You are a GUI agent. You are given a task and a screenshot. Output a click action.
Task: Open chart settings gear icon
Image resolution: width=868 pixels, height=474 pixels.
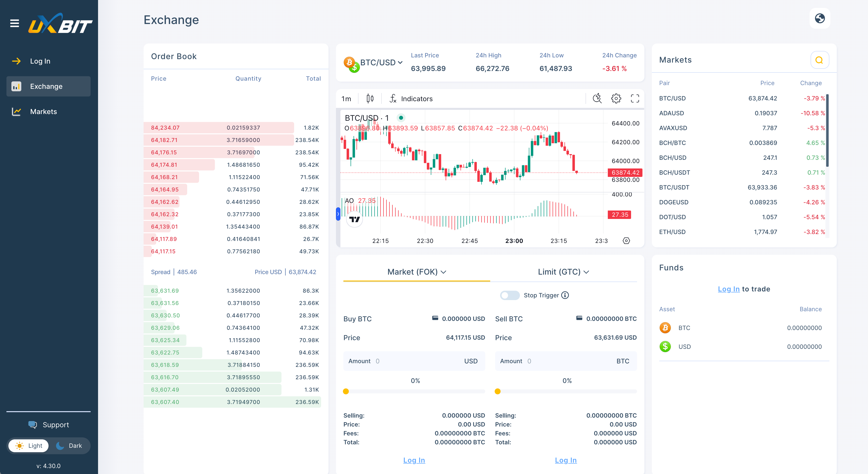616,98
